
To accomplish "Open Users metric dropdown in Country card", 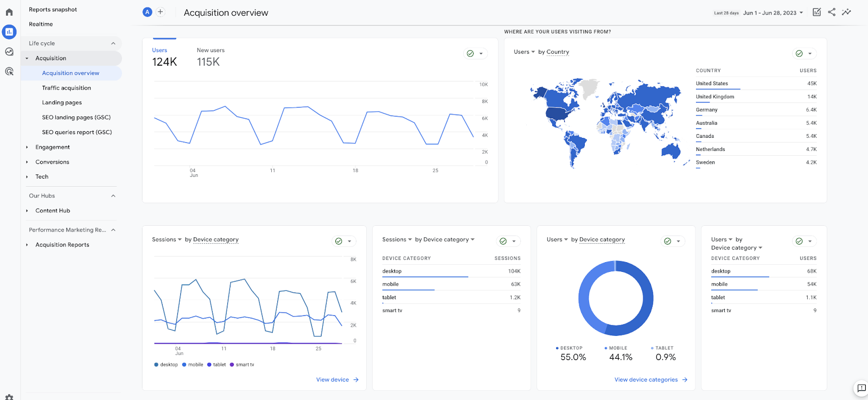I will click(524, 52).
